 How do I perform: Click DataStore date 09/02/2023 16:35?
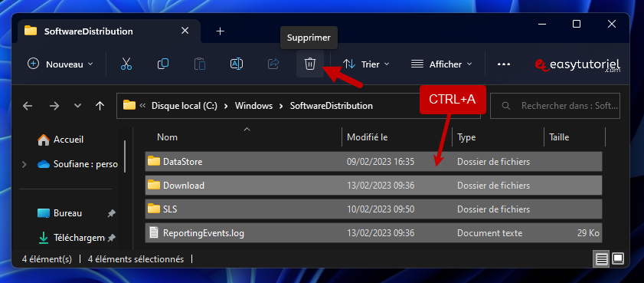point(381,162)
